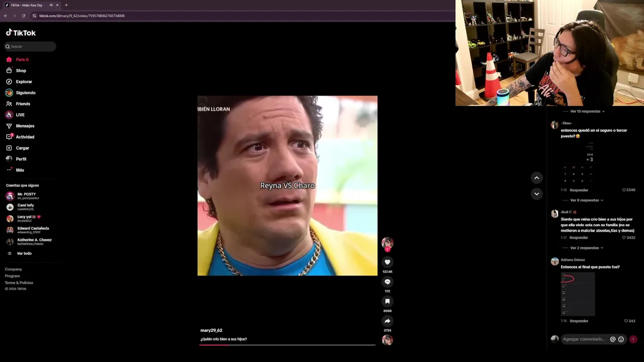Mute the TikTok tab audio icon

(x=51, y=5)
